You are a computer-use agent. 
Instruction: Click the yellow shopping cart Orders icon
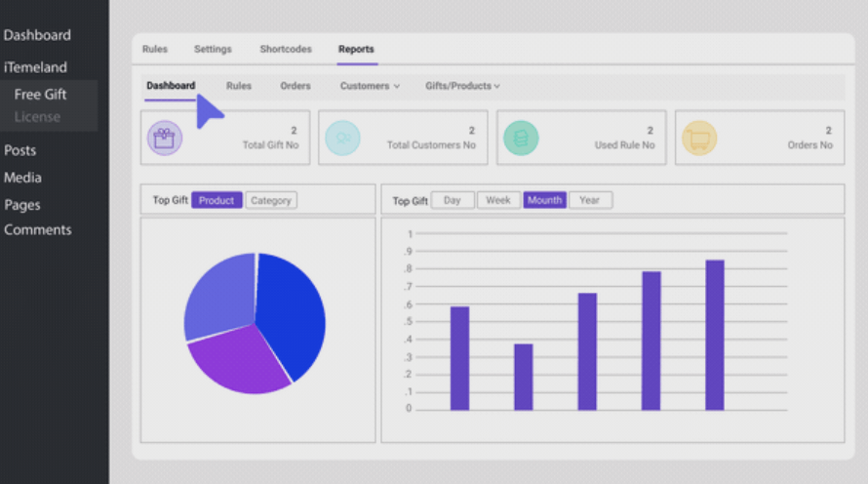[699, 138]
